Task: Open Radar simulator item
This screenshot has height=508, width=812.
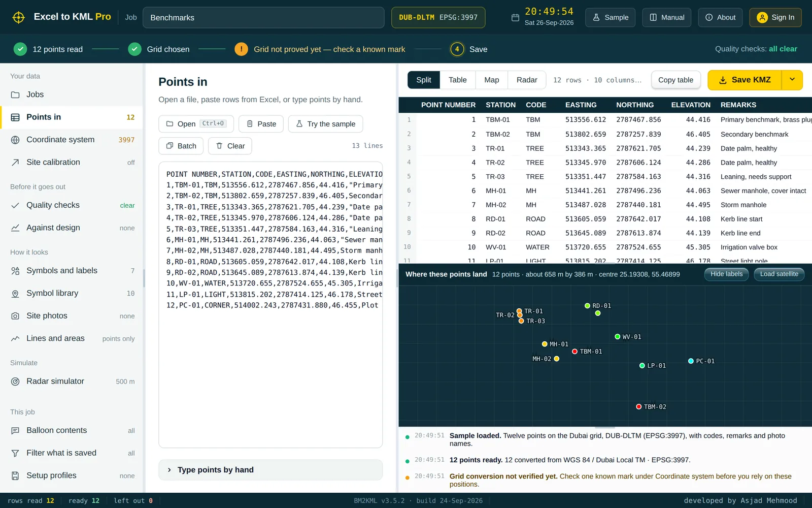Action: point(71,381)
